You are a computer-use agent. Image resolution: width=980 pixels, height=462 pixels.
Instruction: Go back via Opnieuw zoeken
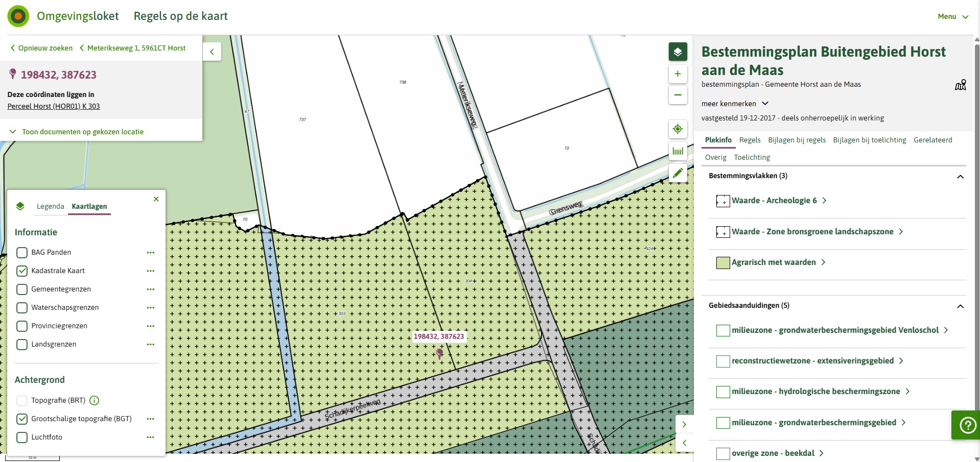[x=41, y=48]
